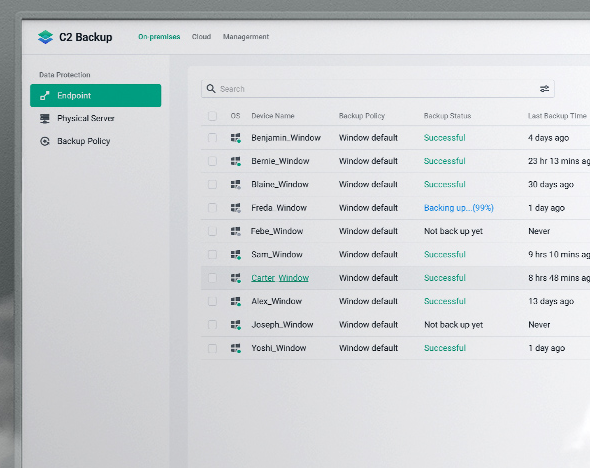Sort by the Backup Status column header
Viewport: 590px width, 468px height.
[x=447, y=116]
